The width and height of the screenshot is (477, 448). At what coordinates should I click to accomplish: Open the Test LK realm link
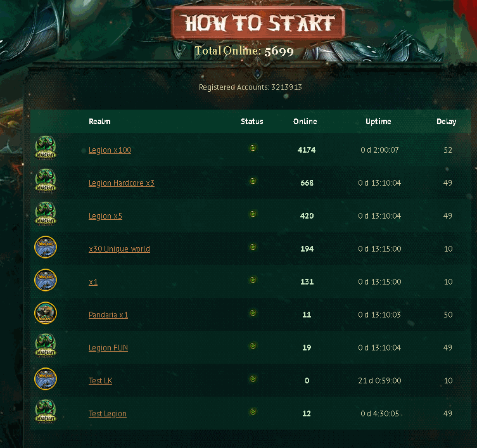click(x=100, y=380)
